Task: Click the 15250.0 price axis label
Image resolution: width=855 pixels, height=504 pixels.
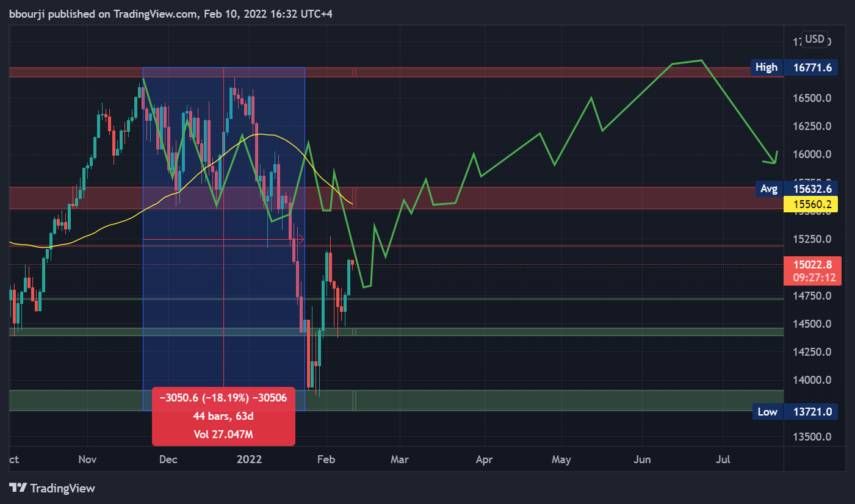Action: click(812, 239)
